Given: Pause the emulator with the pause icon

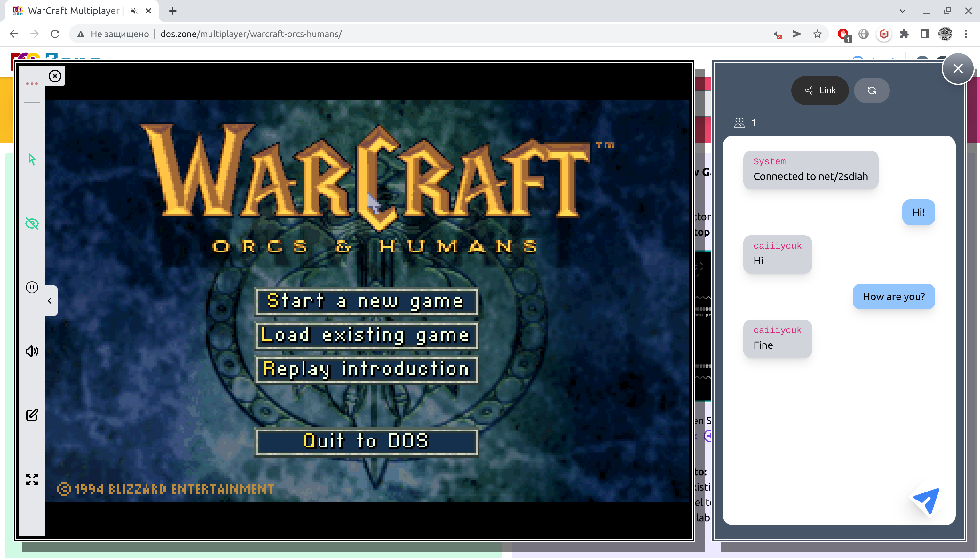Looking at the screenshot, I should point(32,287).
